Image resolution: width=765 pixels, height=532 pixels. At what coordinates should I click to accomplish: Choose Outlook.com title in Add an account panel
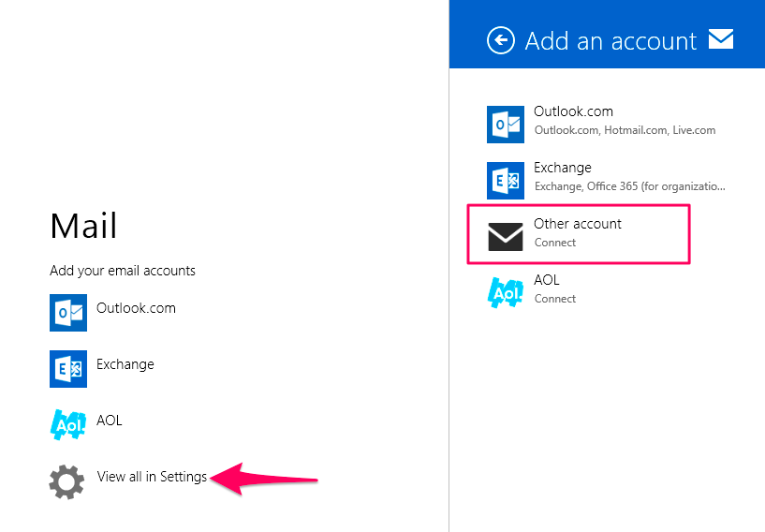573,111
